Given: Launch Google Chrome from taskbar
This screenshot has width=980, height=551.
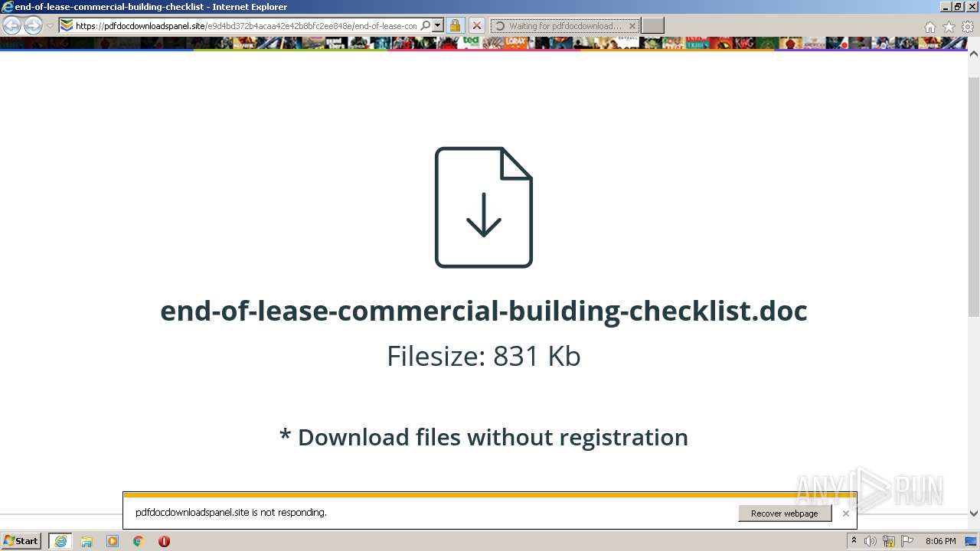Looking at the screenshot, I should [139, 541].
